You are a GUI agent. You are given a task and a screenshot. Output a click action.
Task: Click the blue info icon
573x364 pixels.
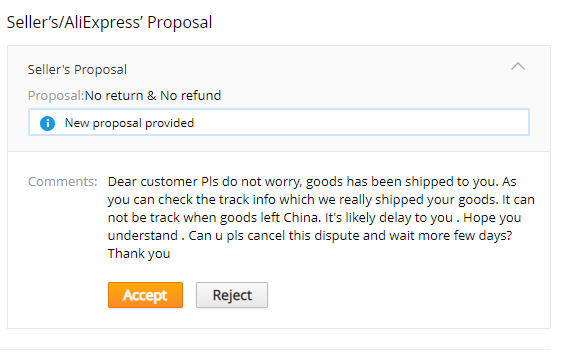click(x=48, y=123)
